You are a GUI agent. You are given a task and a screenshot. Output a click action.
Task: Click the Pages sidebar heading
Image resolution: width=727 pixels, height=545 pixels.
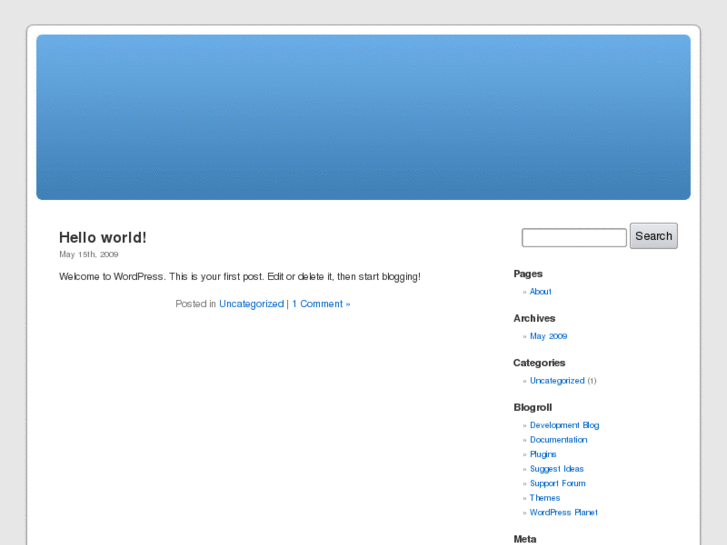[528, 274]
